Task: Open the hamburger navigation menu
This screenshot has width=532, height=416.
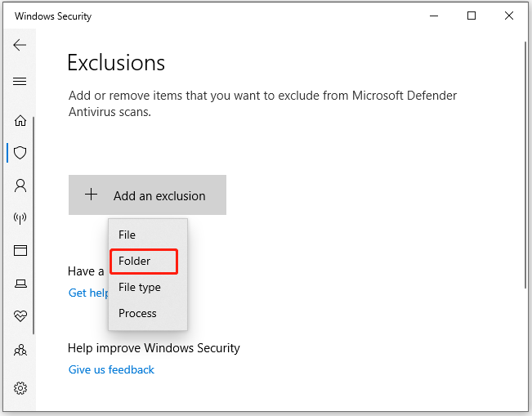Action: point(20,81)
